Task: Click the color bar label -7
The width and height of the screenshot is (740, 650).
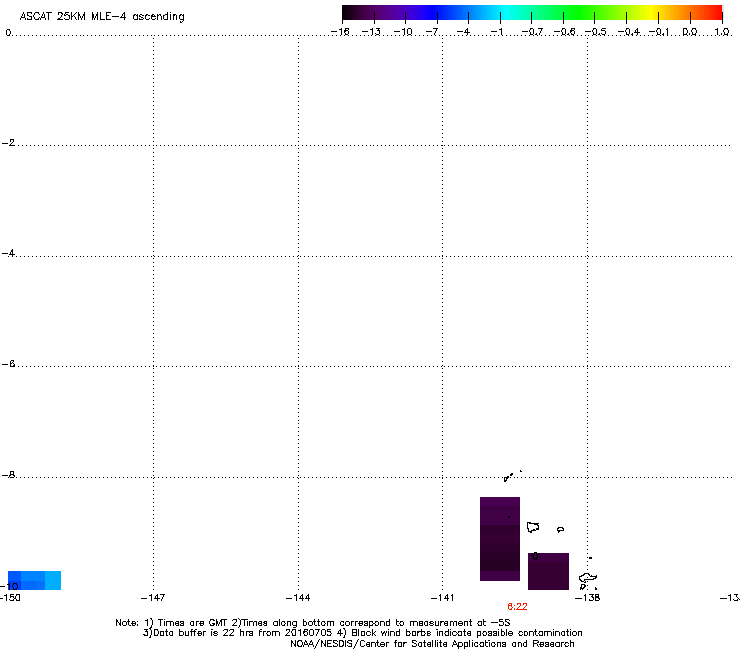Action: click(x=432, y=32)
